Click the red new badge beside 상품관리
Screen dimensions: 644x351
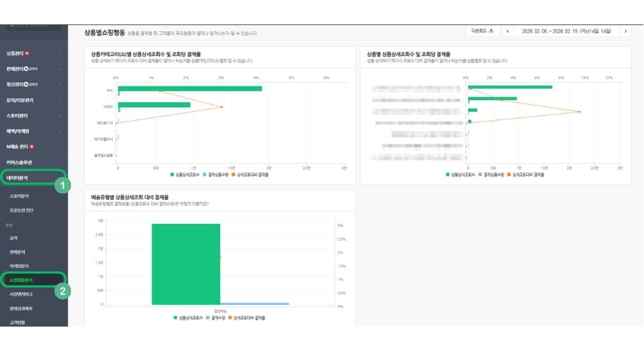[27, 53]
